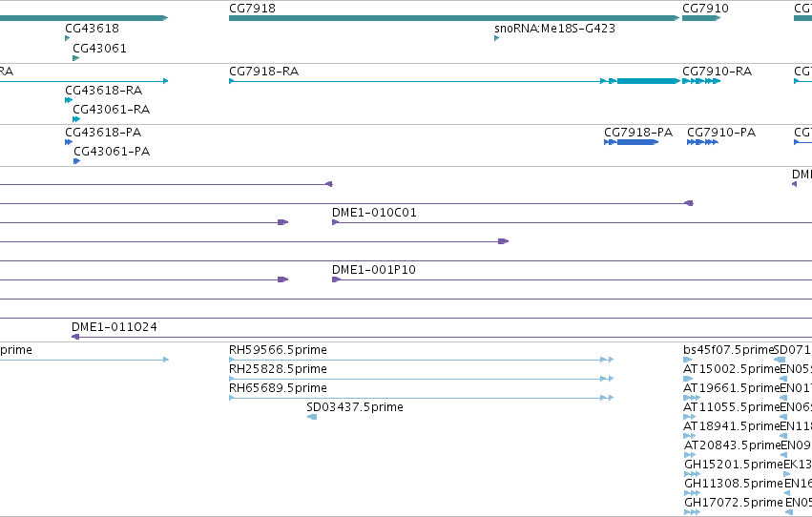The width and height of the screenshot is (812, 517).
Task: Select the CG43618 gene label
Action: point(93,29)
